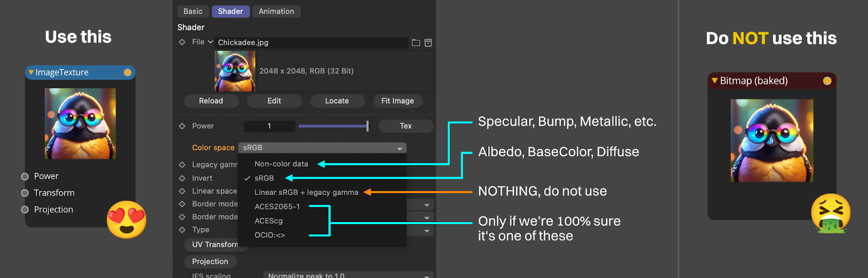
Task: Expand the File source type chevron
Action: [210, 42]
